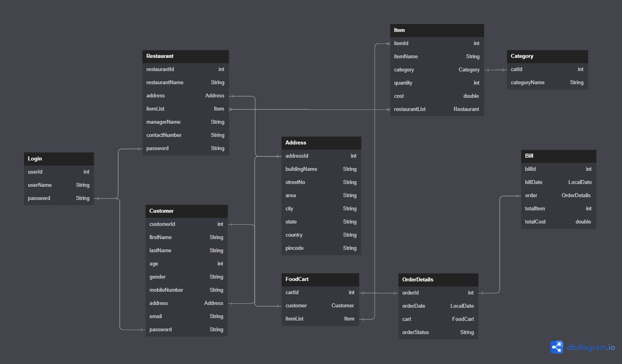
Task: Select the catId field in Category
Action: (x=547, y=69)
